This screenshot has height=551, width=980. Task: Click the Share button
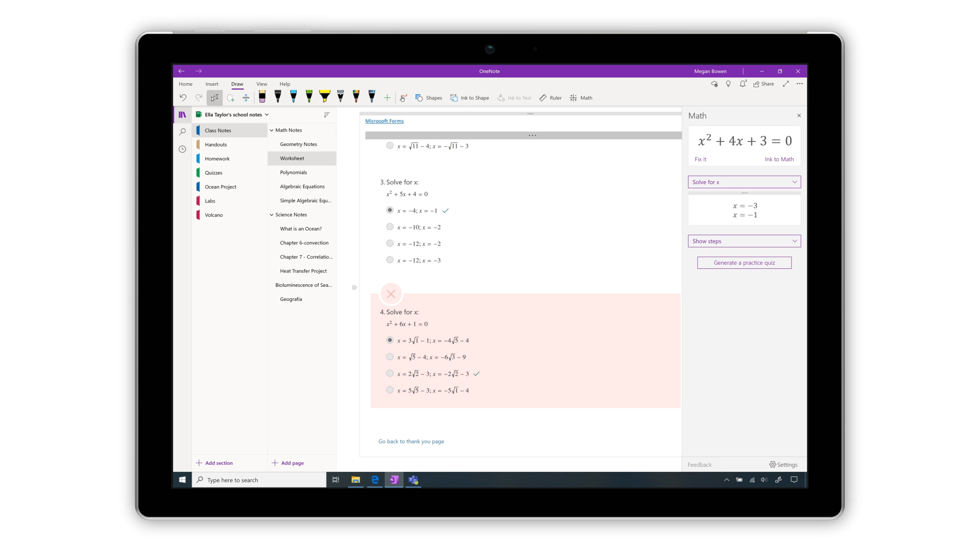[x=764, y=84]
